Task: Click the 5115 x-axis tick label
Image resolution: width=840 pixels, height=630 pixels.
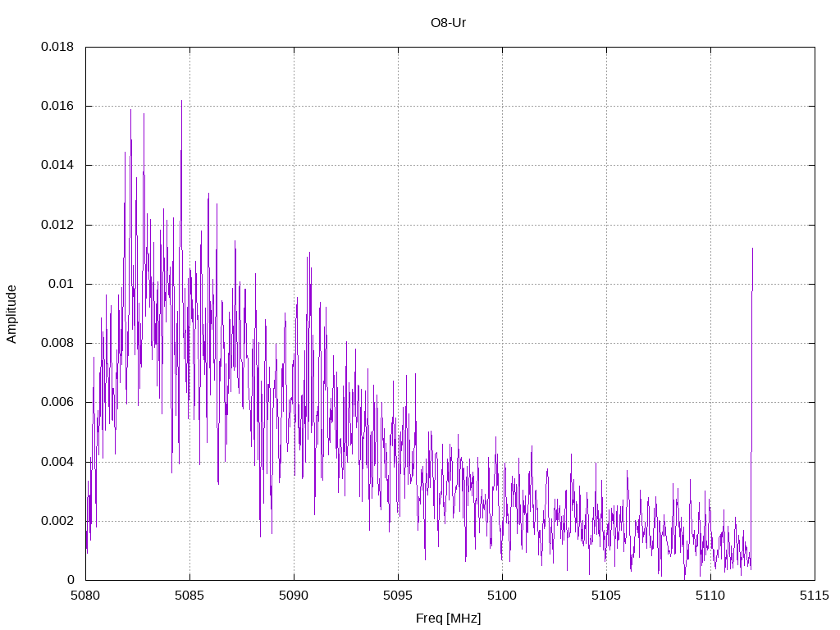Action: coord(815,596)
